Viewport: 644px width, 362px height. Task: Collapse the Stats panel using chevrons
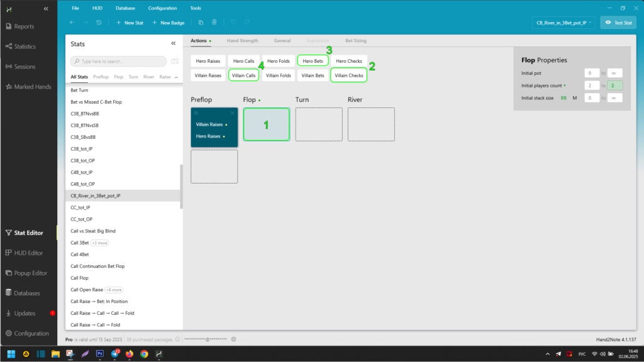[x=174, y=44]
